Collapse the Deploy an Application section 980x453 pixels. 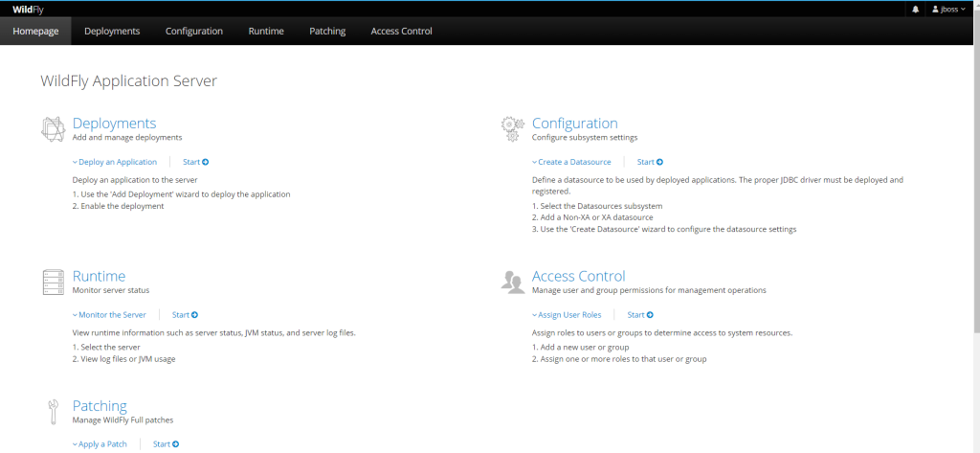[x=115, y=162]
